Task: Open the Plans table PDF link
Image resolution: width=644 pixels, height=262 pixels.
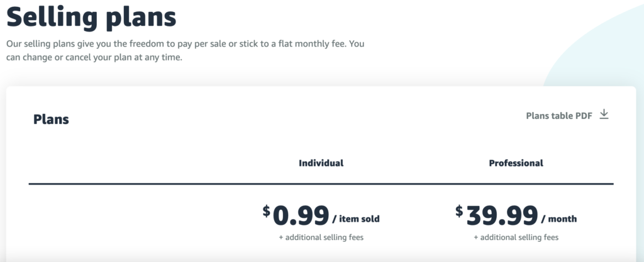Action: pos(558,116)
